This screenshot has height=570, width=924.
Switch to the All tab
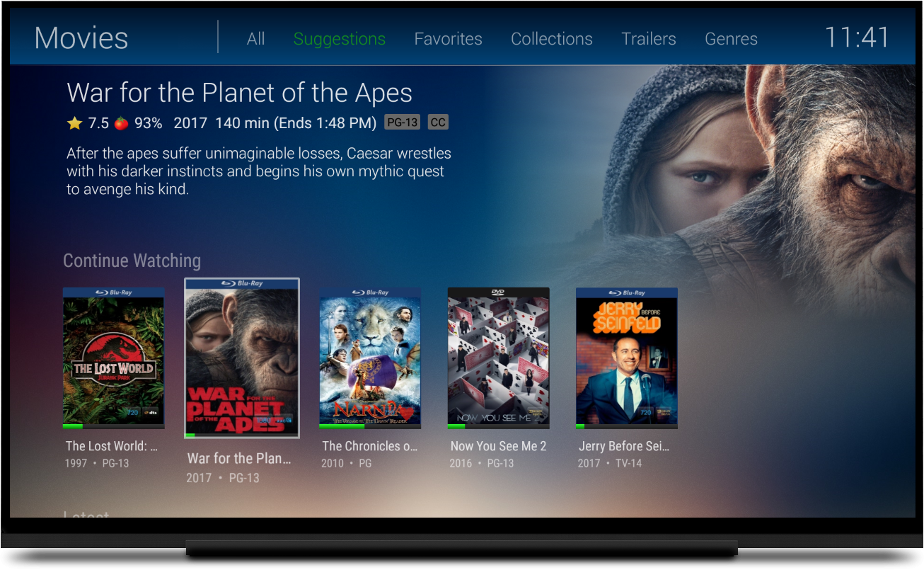coord(256,39)
